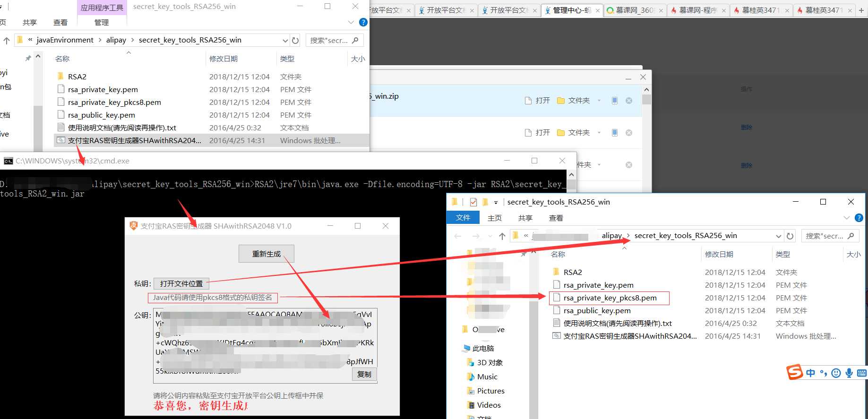
Task: Go forward in the right Explorer
Action: click(x=475, y=236)
